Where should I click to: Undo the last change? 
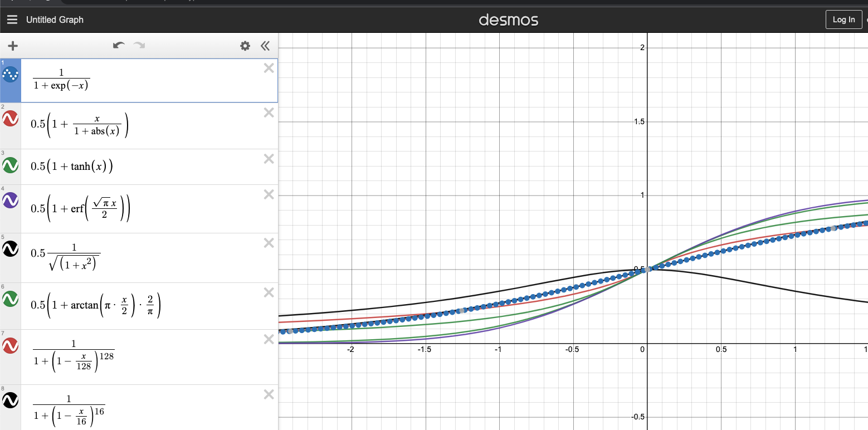(x=119, y=46)
